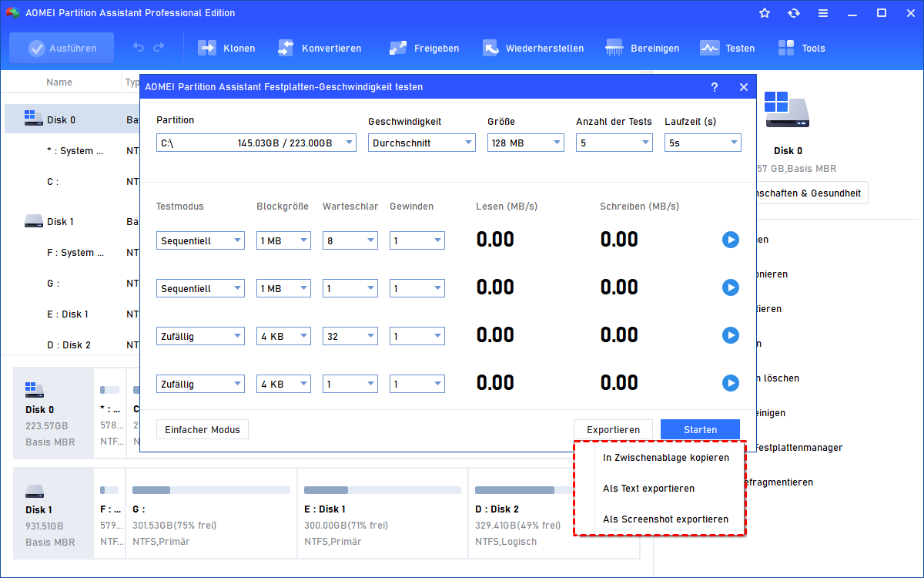Open the hamburger menu icon in title bar
The image size is (924, 578).
tap(823, 13)
